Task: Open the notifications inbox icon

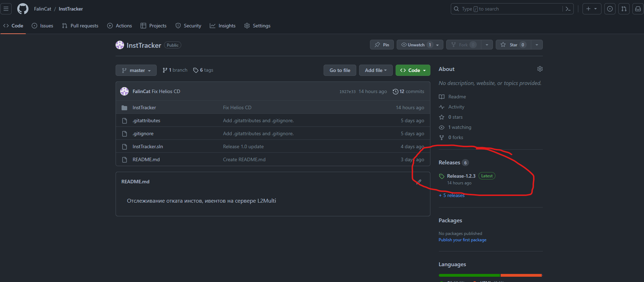Action: pos(638,9)
